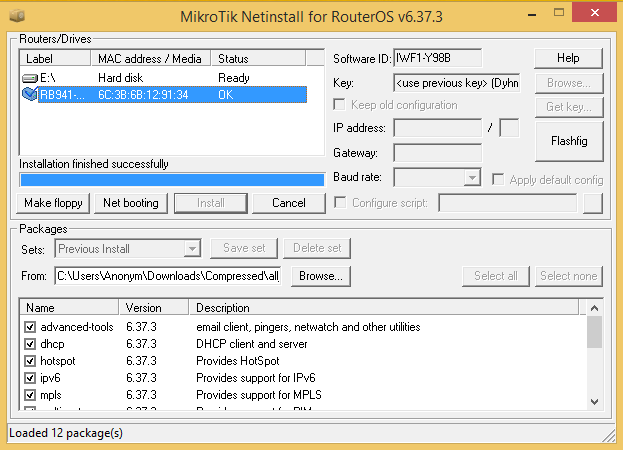Viewport: 623px width, 450px height.
Task: Click 'Provides support for IPv6' text
Action: [x=255, y=378]
